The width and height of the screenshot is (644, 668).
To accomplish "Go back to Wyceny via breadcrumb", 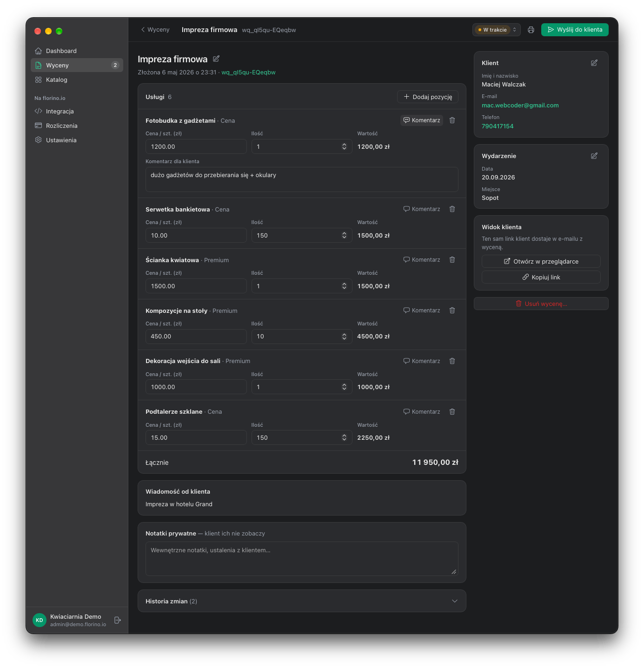I will coord(155,30).
